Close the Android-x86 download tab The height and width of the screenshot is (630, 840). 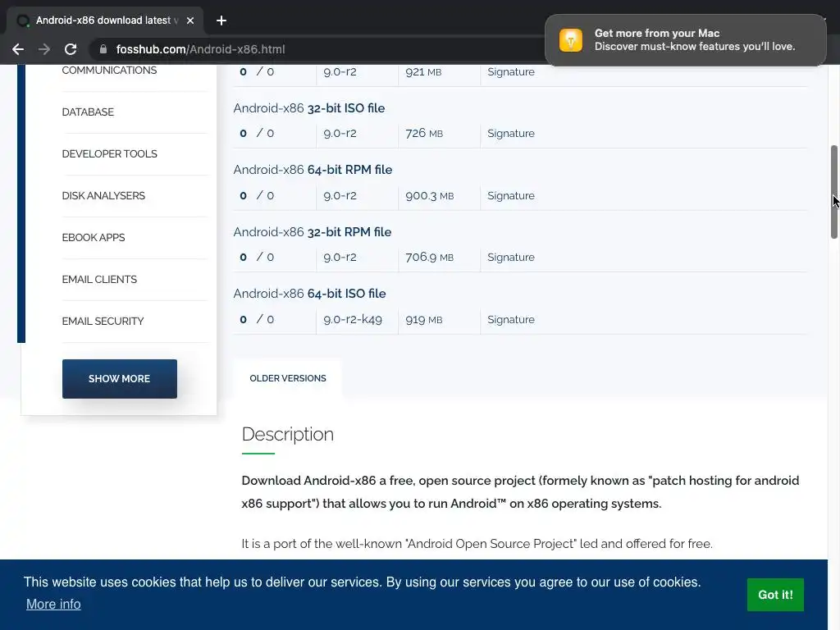(x=190, y=21)
